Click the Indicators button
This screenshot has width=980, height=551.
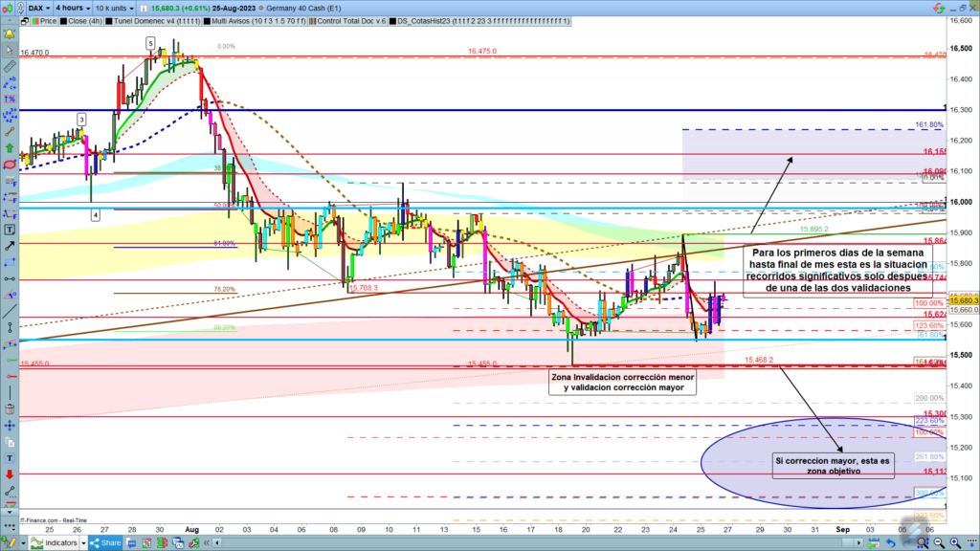pos(59,542)
